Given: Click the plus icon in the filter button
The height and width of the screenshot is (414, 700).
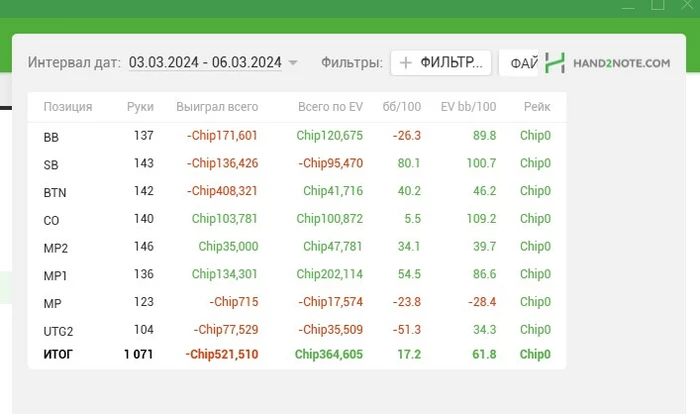Looking at the screenshot, I should [x=406, y=63].
